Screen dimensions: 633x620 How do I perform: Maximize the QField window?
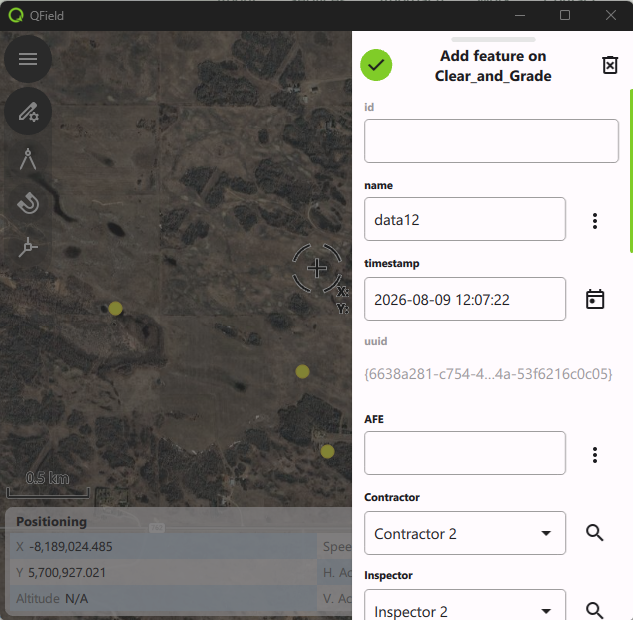[x=565, y=15]
